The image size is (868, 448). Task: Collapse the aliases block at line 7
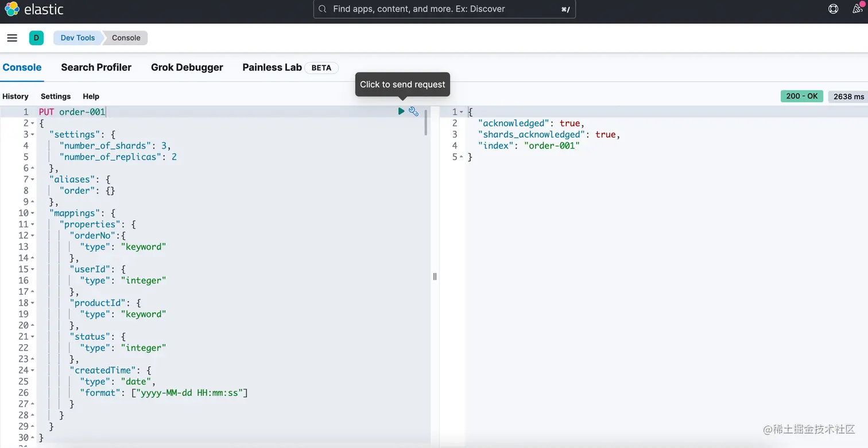[x=32, y=180]
